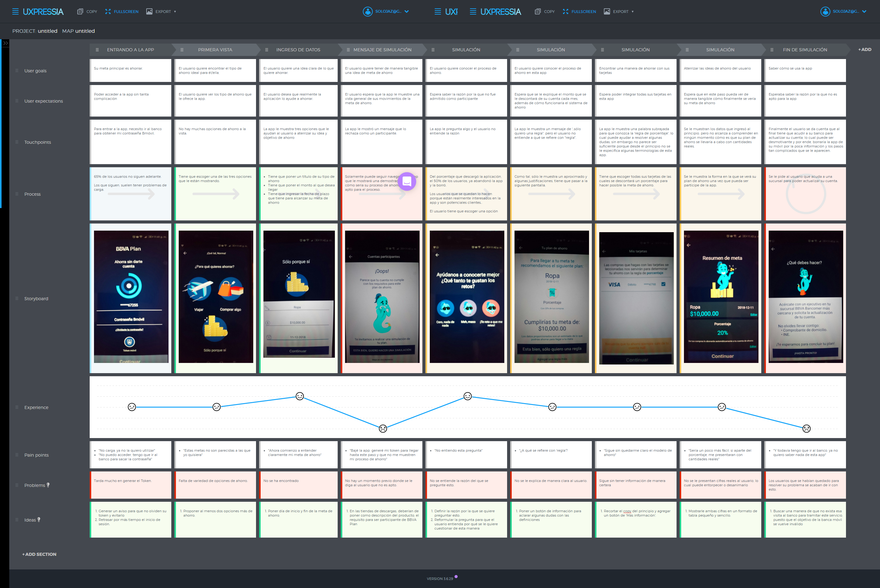Grab the Experience row handle icon
The width and height of the screenshot is (880, 588).
16,407
